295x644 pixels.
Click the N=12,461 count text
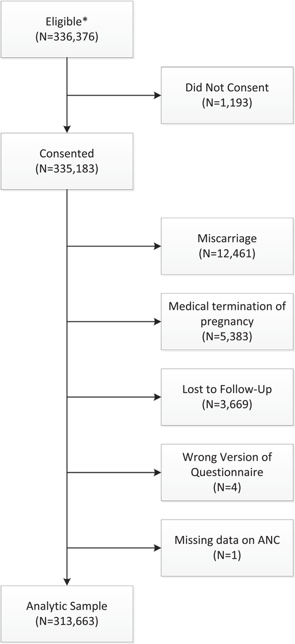tap(227, 254)
